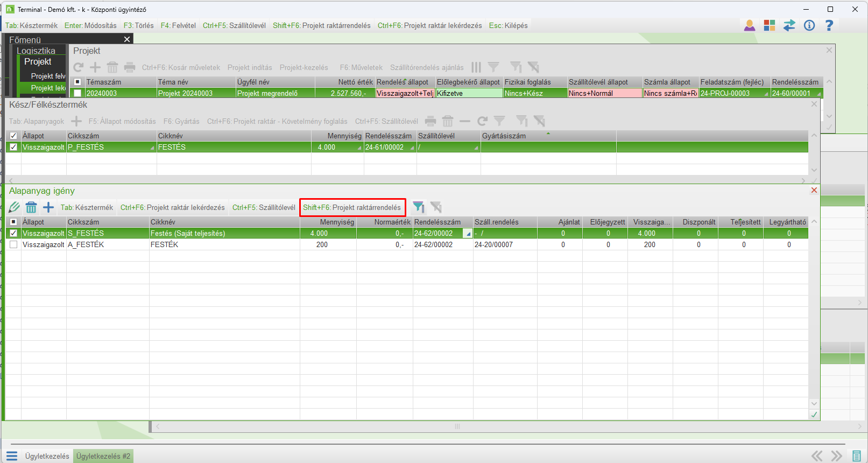Open the notes list icon in bottom-right corner
Screen dimensions: 868x463
tap(857, 456)
